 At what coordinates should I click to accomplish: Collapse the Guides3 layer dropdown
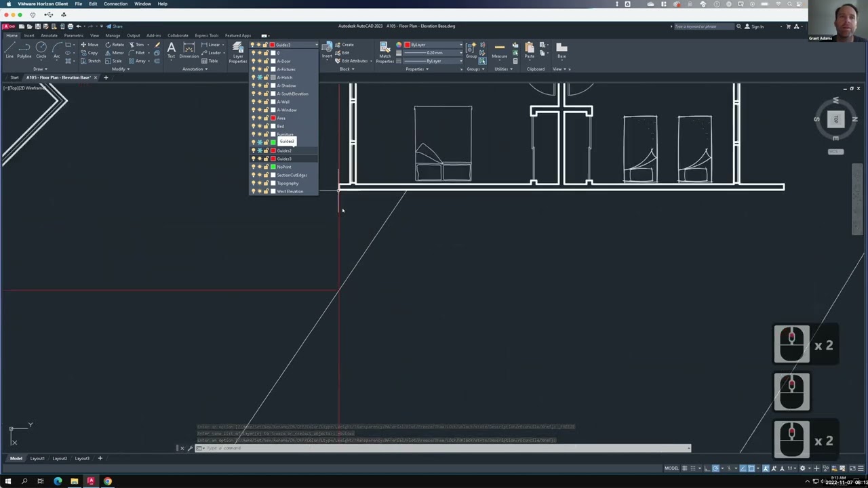click(315, 45)
